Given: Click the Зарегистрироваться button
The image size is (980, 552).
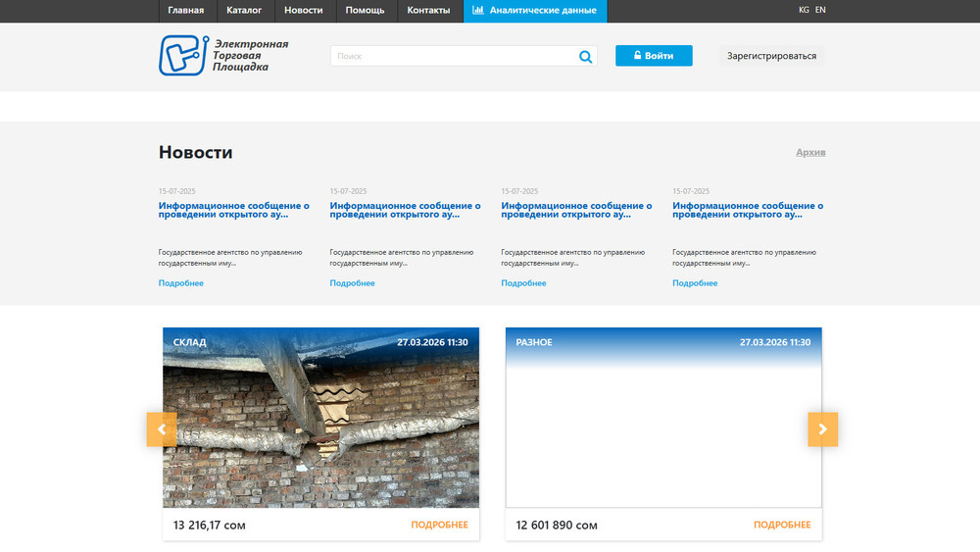Looking at the screenshot, I should 771,56.
